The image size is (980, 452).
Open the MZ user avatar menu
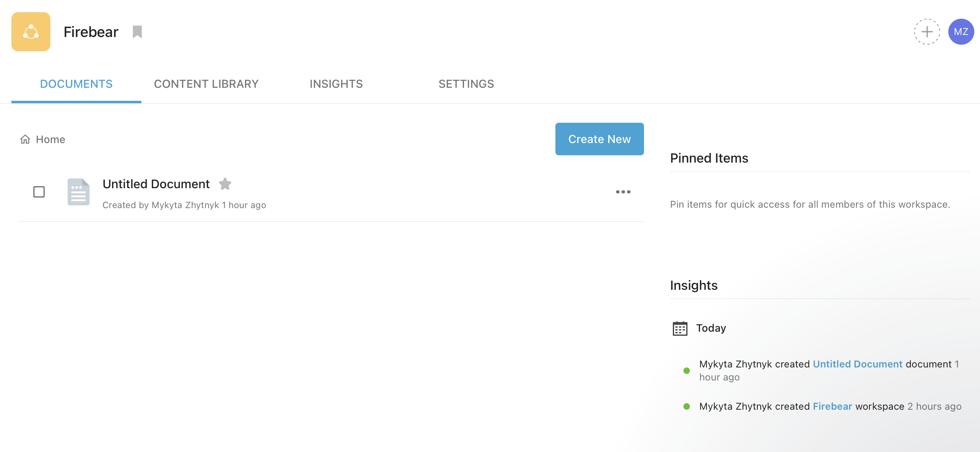pyautogui.click(x=961, y=32)
